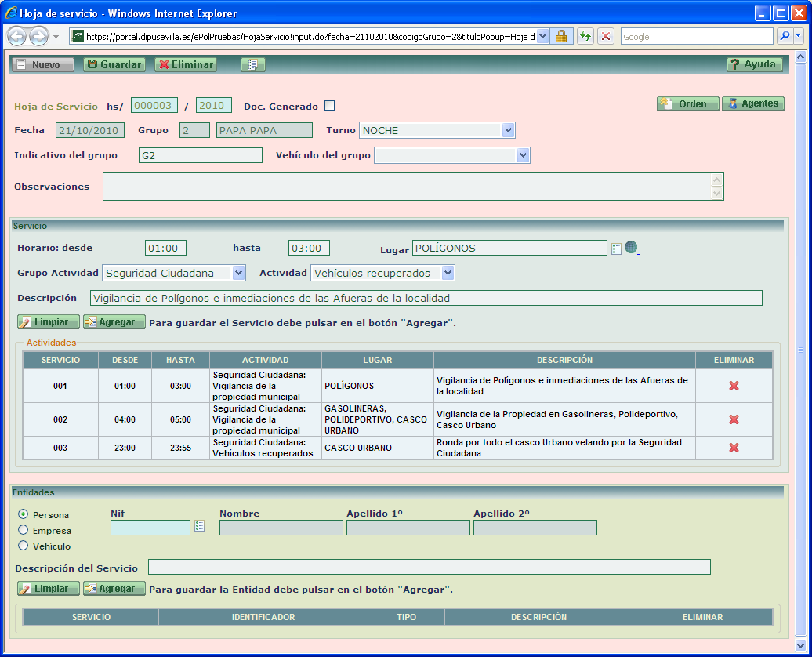Toggle the Doc. Generado checkbox
This screenshot has width=812, height=657.
329,106
